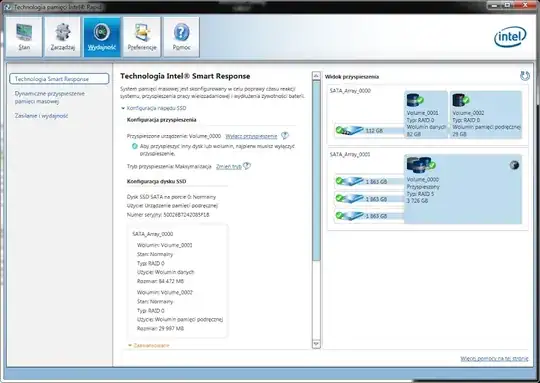Select Technologia Smart Response in sidebar
This screenshot has width=540, height=383.
59,79
